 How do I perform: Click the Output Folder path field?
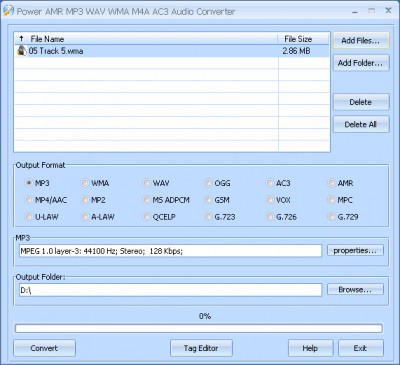click(170, 290)
